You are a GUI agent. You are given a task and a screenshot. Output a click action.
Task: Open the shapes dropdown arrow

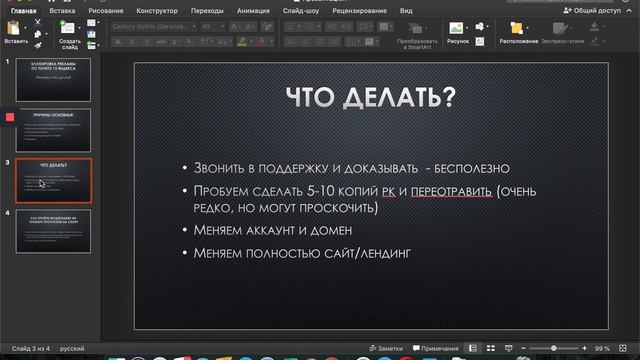pos(487,27)
